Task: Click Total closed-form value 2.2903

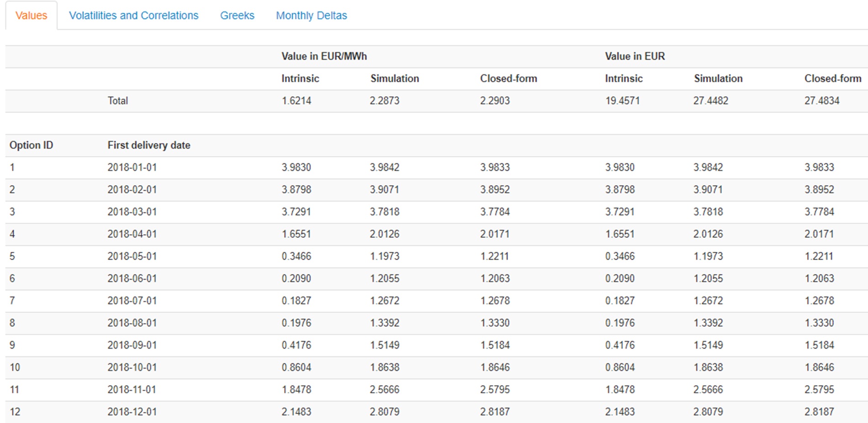Action: tap(494, 101)
